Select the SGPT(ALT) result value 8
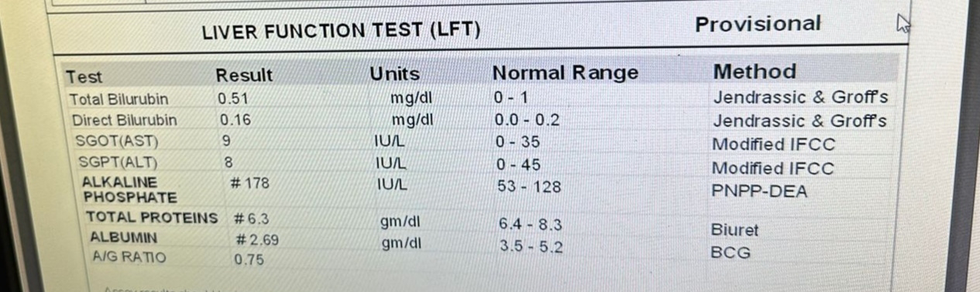Viewport: 980px width, 292px height. click(x=229, y=163)
